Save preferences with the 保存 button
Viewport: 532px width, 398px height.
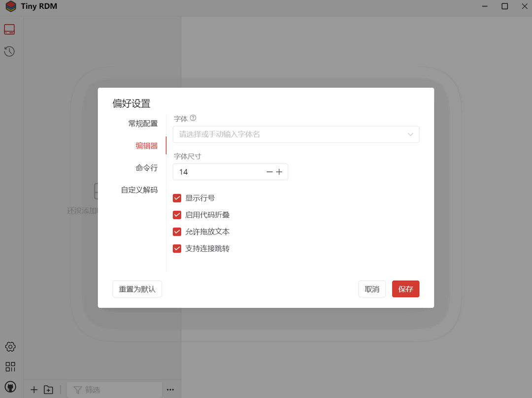point(405,289)
